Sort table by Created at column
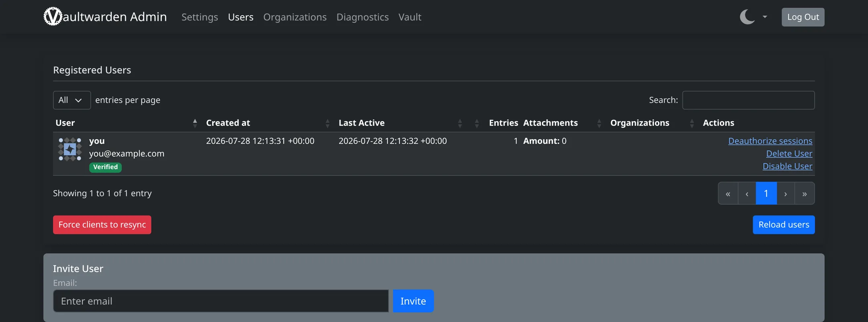The image size is (868, 322). click(x=268, y=123)
